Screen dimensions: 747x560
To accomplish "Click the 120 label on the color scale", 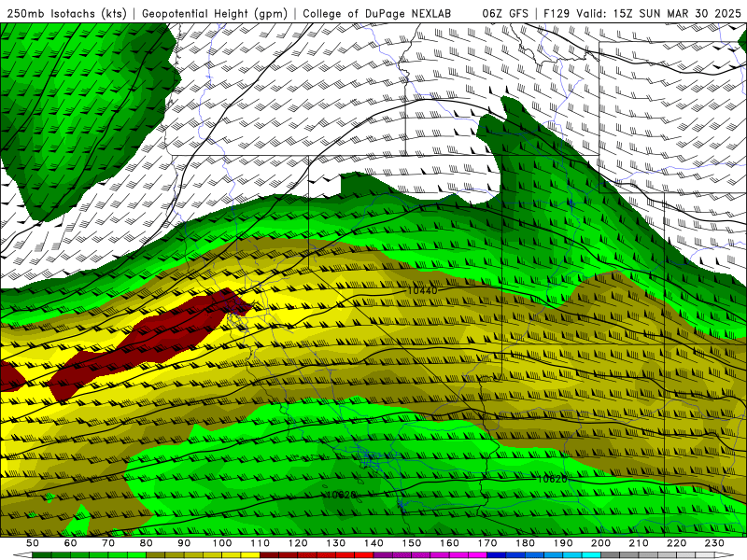I will pos(298,543).
